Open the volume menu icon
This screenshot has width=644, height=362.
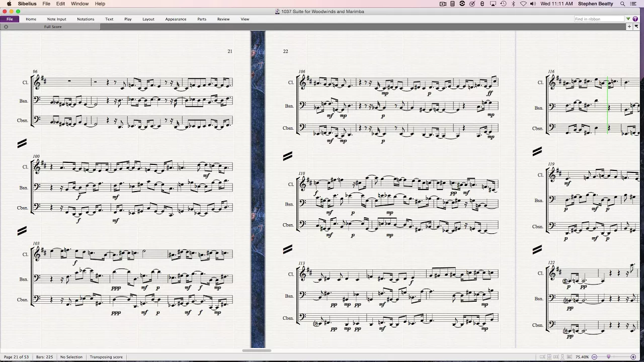click(533, 4)
